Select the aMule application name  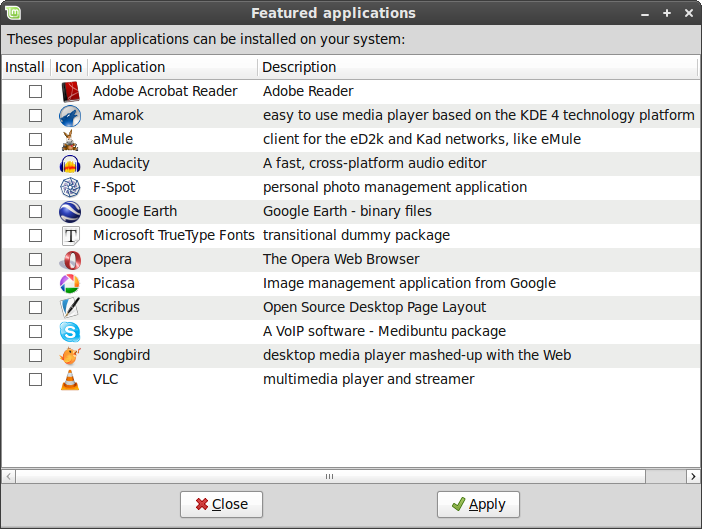pos(113,139)
